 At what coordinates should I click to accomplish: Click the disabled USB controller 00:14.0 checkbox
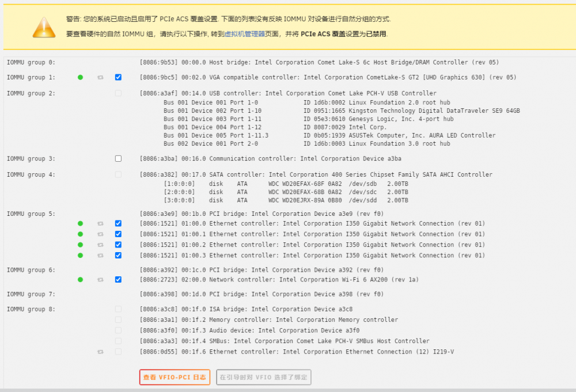[x=118, y=93]
